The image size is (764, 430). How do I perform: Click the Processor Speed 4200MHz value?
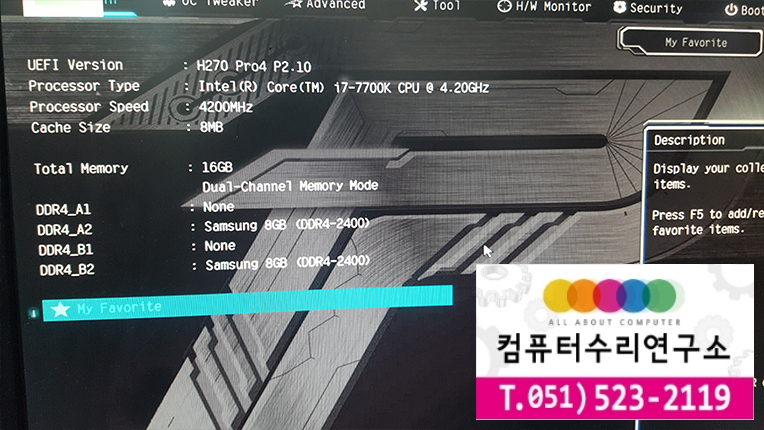click(x=226, y=107)
